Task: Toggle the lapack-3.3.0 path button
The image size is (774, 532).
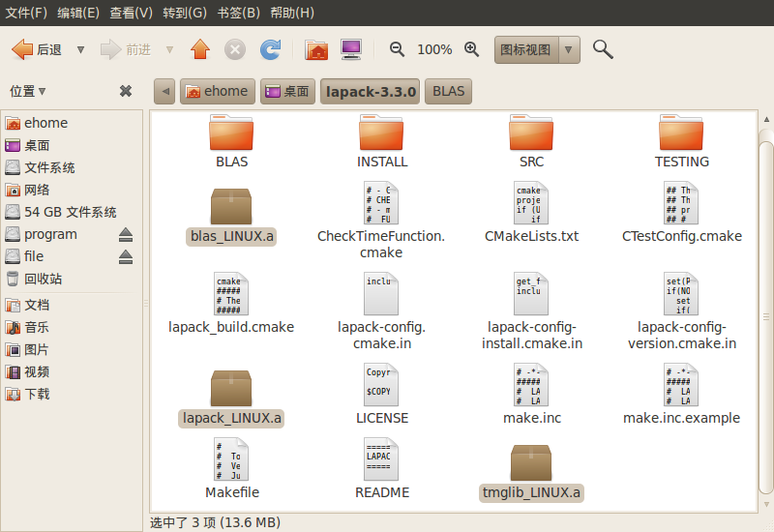Action: point(371,92)
